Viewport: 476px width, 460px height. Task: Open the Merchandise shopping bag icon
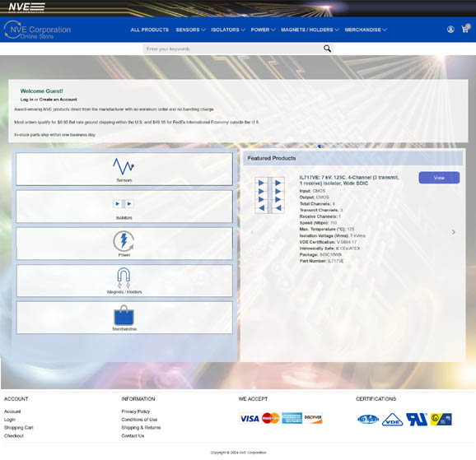click(124, 315)
